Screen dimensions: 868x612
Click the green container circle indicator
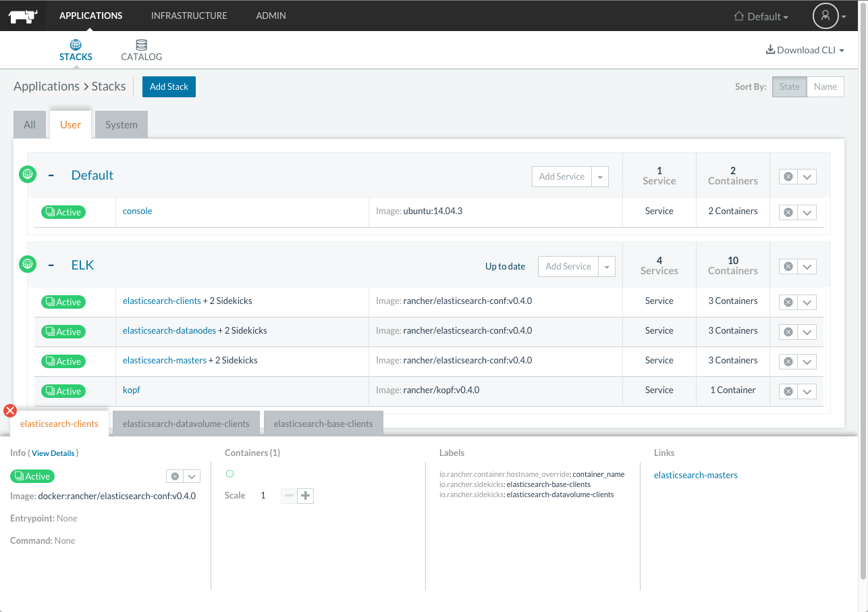point(229,474)
